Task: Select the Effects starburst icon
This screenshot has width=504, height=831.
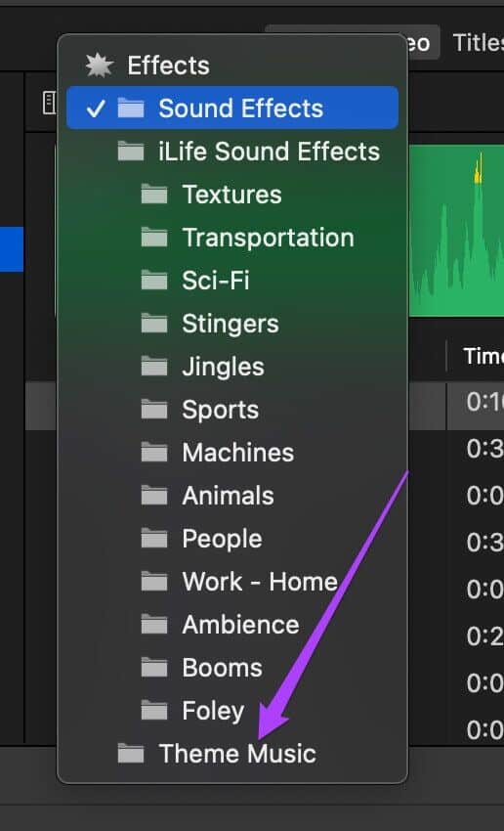Action: pos(100,66)
